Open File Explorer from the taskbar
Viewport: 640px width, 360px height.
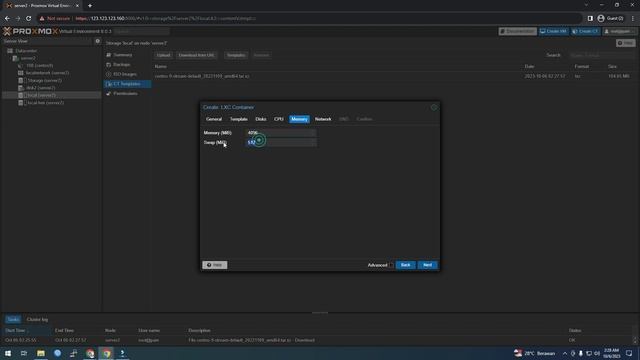tap(41, 353)
